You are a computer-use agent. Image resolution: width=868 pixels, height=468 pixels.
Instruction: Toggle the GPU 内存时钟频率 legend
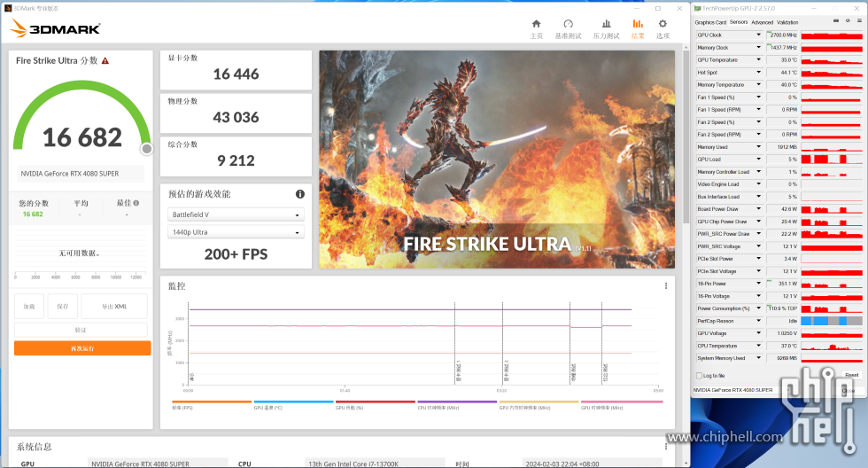539,405
